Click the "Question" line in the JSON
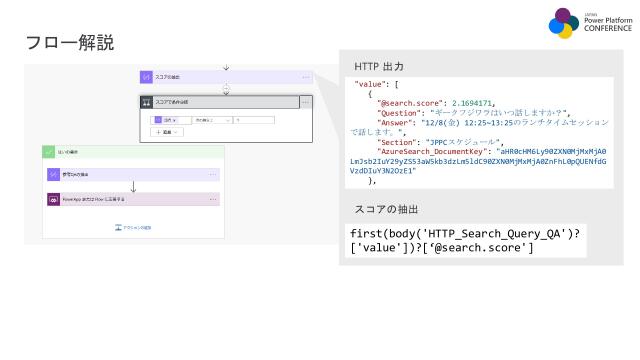Viewport: 640px width, 360px height. pos(473,113)
